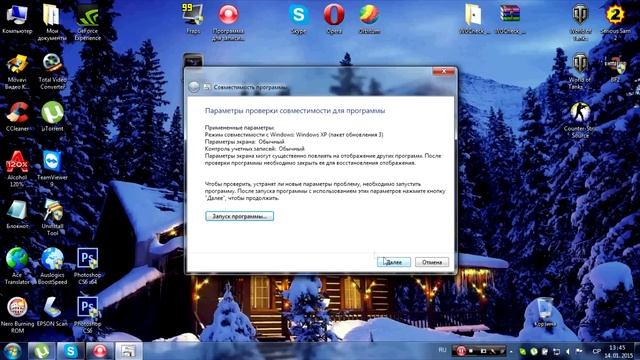Stop recording with the white square button

point(471,351)
